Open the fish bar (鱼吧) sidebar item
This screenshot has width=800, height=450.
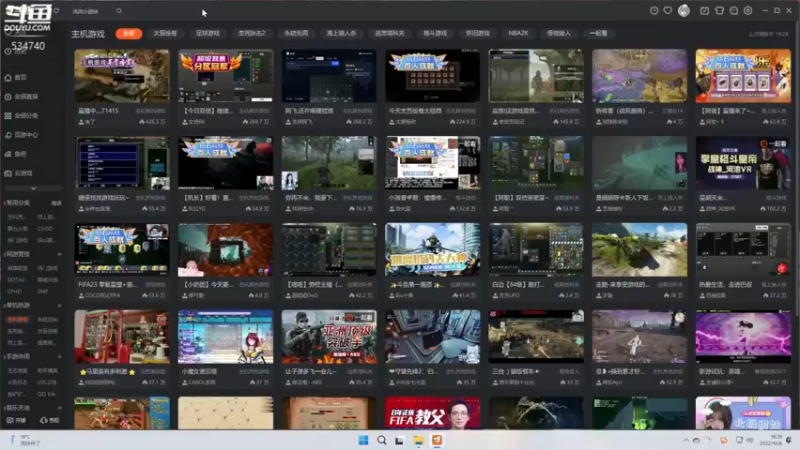click(x=16, y=154)
